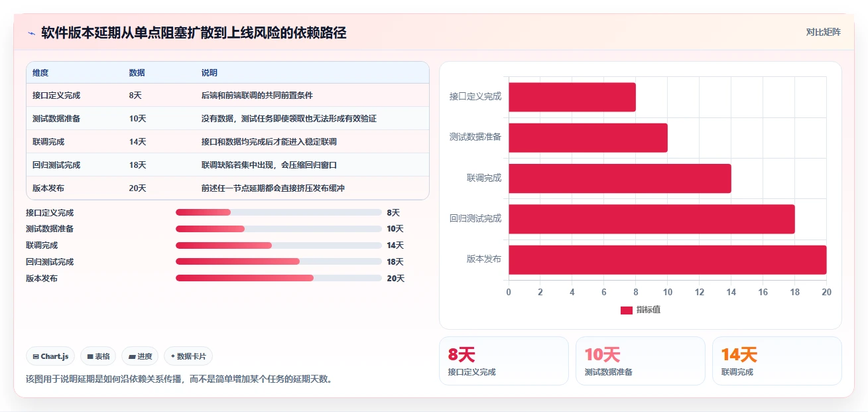The image size is (868, 412).
Task: Select the 表格 tag chip
Action: 98,356
